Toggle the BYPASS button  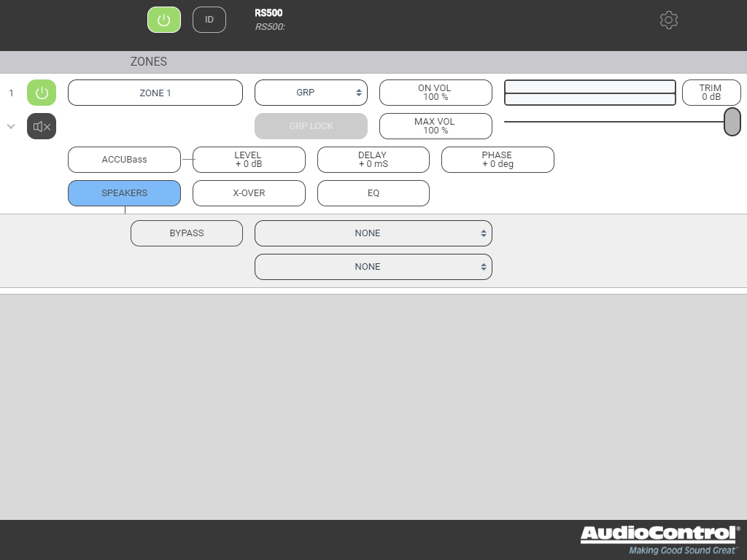point(186,233)
